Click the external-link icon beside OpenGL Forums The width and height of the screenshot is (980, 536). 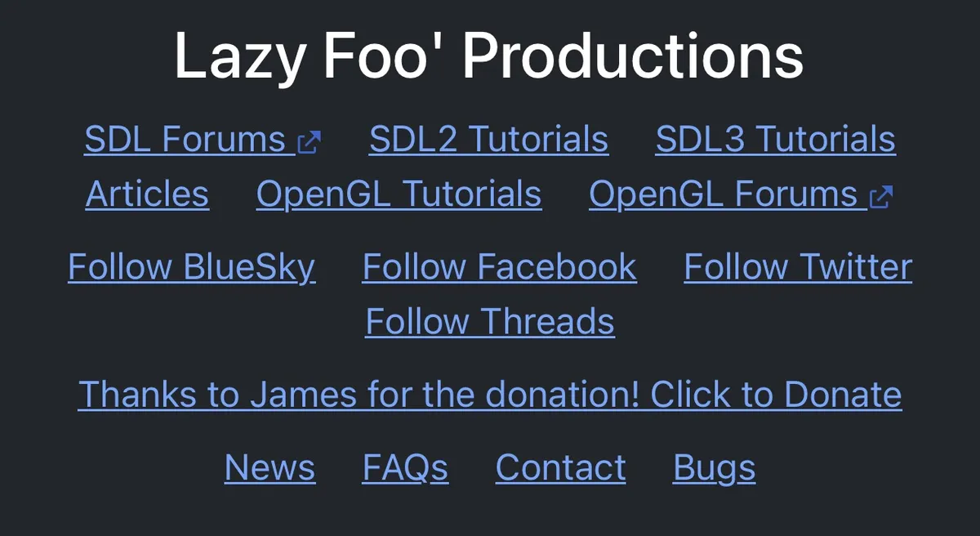[881, 197]
